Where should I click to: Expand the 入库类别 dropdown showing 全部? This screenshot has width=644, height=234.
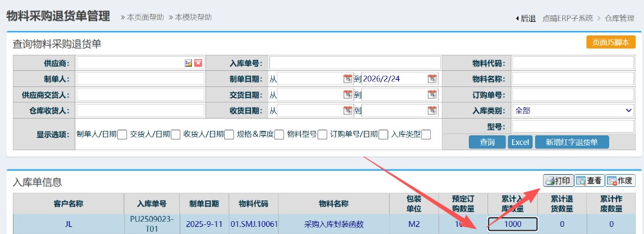(573, 110)
